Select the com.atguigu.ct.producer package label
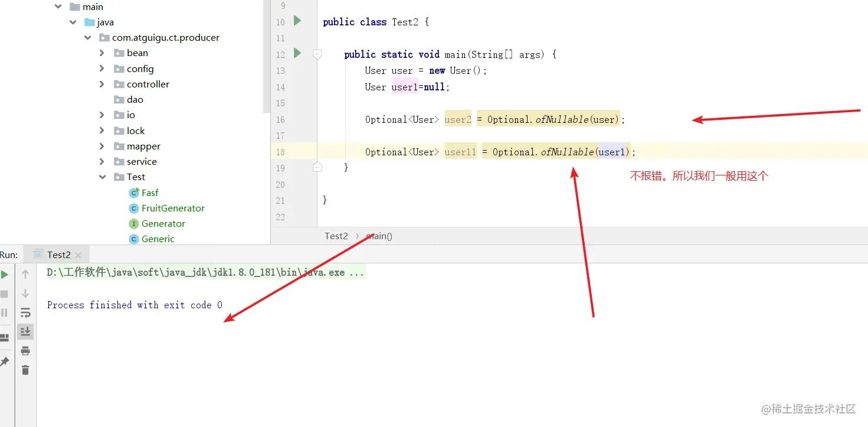868x427 pixels. (166, 37)
